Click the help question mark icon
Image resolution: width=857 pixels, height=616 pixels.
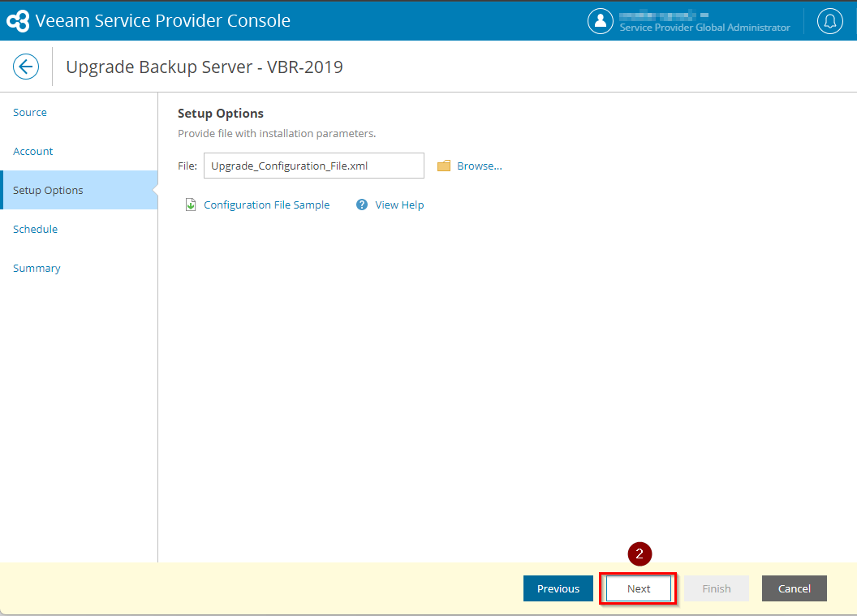362,205
